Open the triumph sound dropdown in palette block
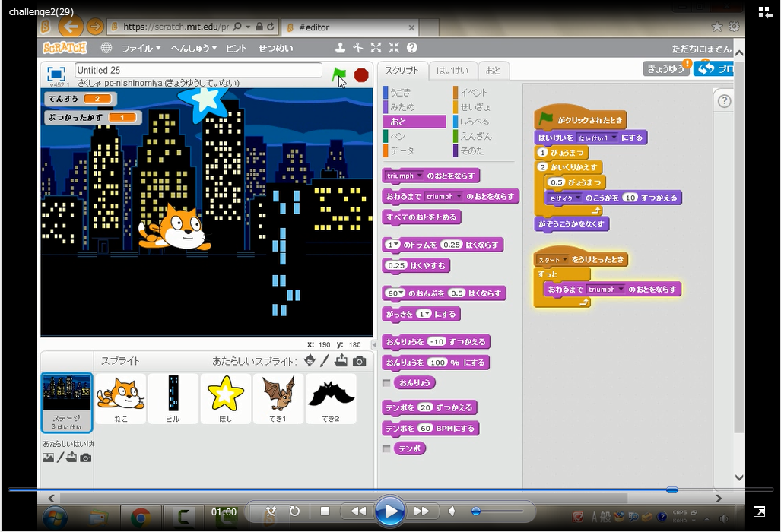 coord(419,176)
